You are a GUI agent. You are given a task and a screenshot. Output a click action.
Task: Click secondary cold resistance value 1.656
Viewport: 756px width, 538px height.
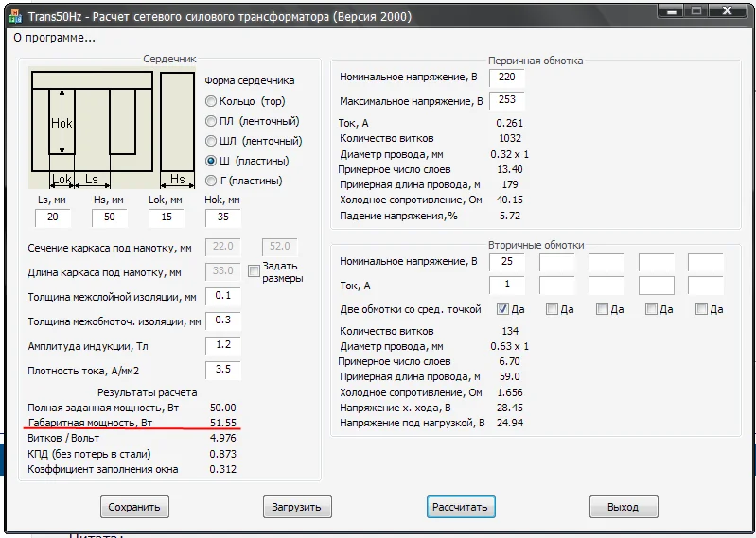coord(510,392)
